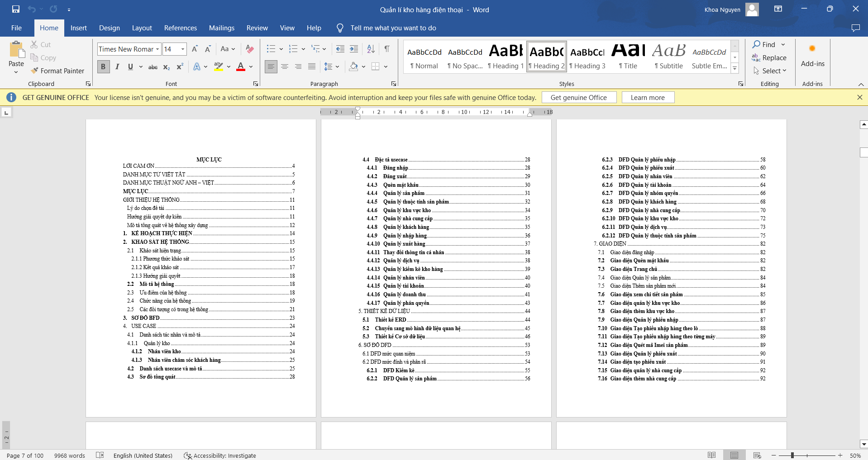This screenshot has height=460, width=868.
Task: Justify the paragraph text
Action: 312,67
